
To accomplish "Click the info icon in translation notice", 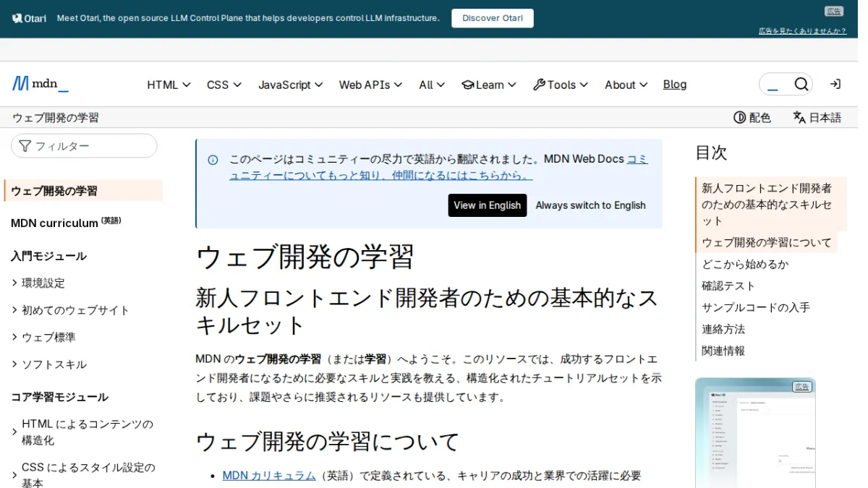I will point(213,160).
